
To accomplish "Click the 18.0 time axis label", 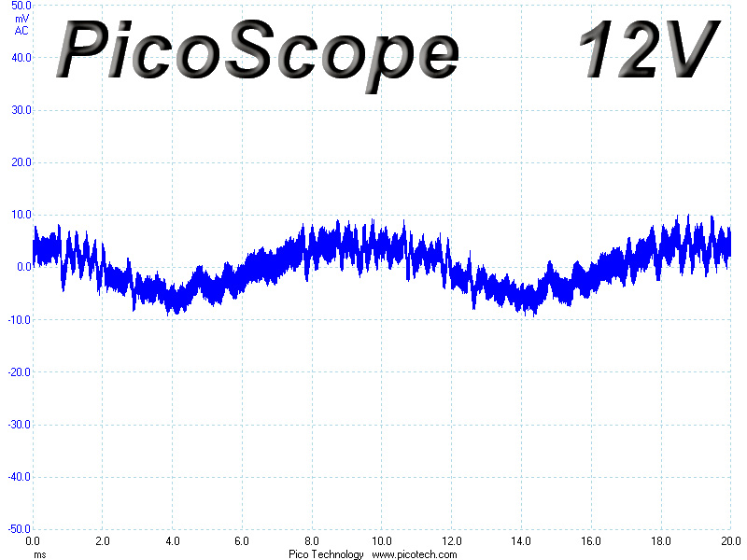I will (x=661, y=541).
